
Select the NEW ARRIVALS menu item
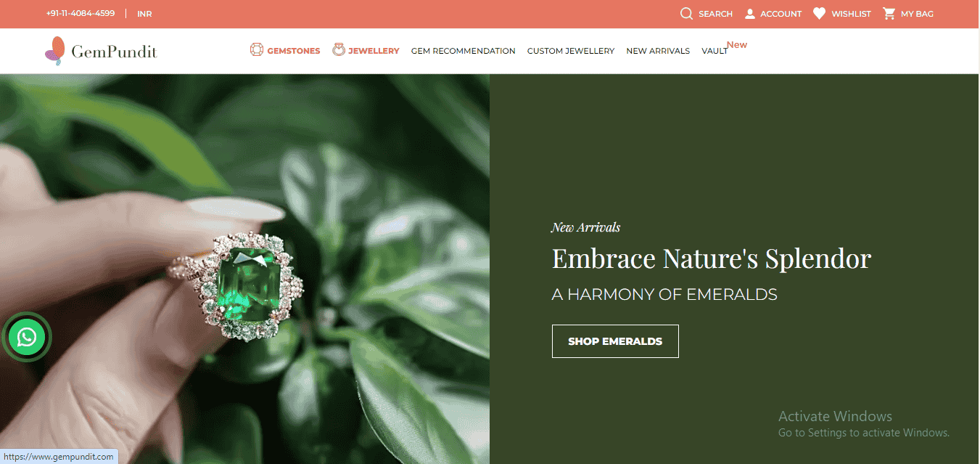(x=658, y=51)
